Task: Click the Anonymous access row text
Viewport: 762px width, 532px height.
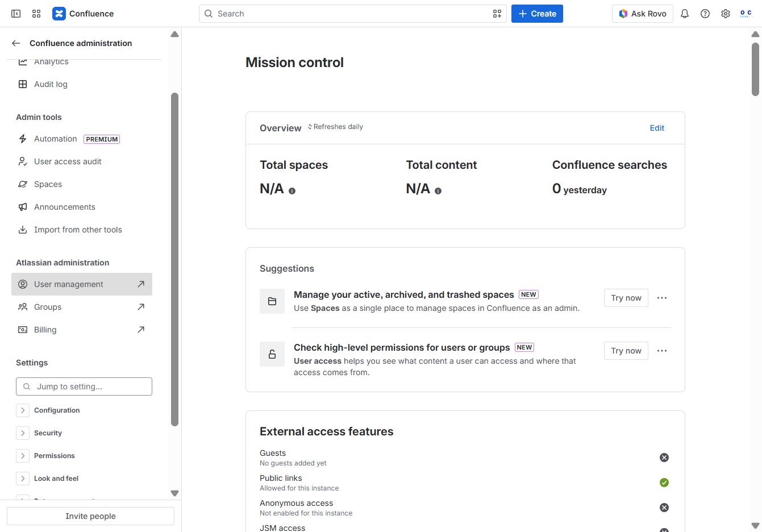Action: click(x=306, y=508)
